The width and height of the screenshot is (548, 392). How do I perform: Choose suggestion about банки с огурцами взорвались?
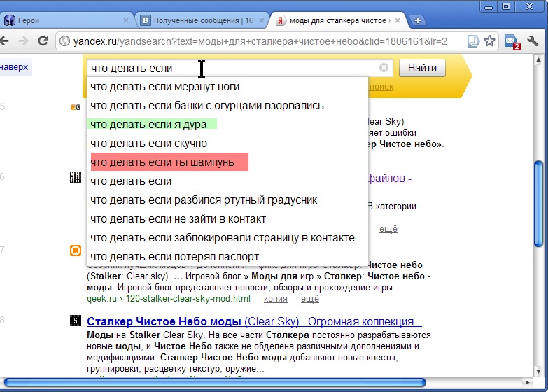point(207,106)
